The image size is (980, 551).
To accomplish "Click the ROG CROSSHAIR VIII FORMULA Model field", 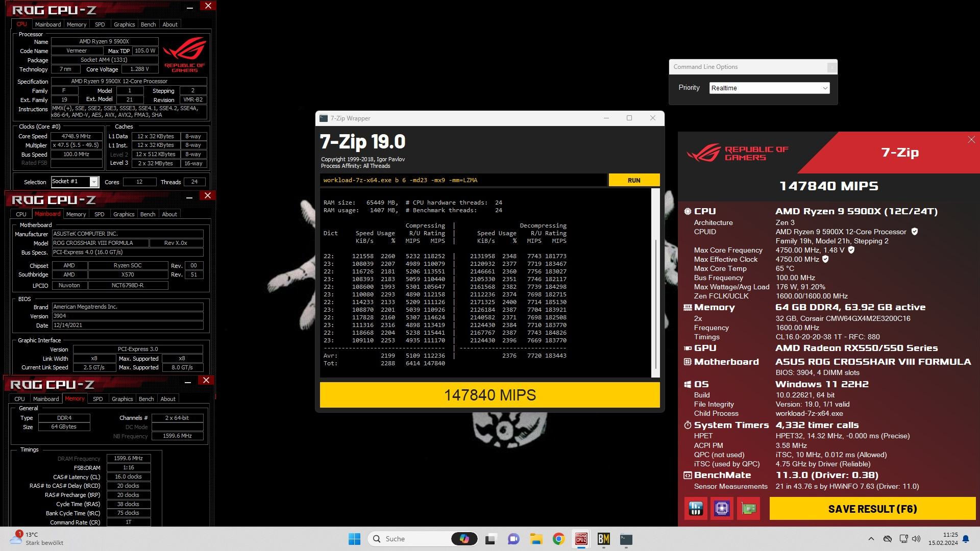I will (100, 243).
